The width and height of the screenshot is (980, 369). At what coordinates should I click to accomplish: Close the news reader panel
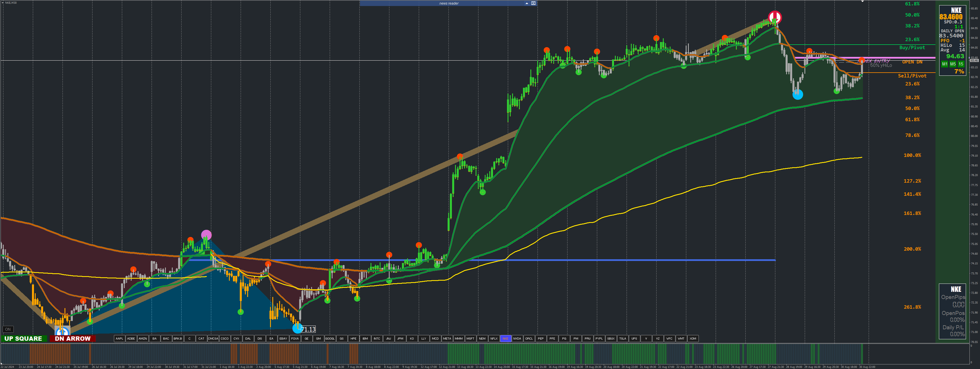tap(533, 3)
